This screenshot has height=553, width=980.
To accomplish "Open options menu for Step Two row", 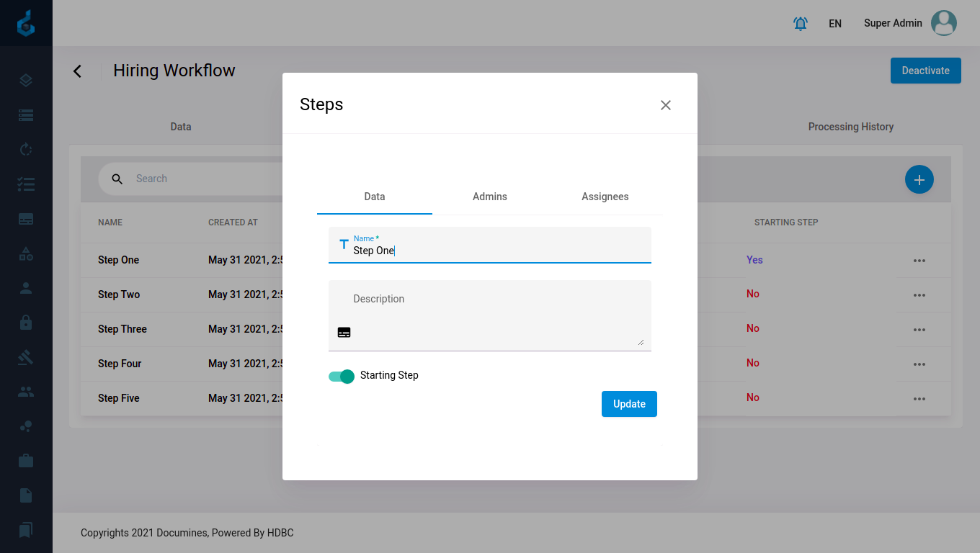I will (x=919, y=295).
